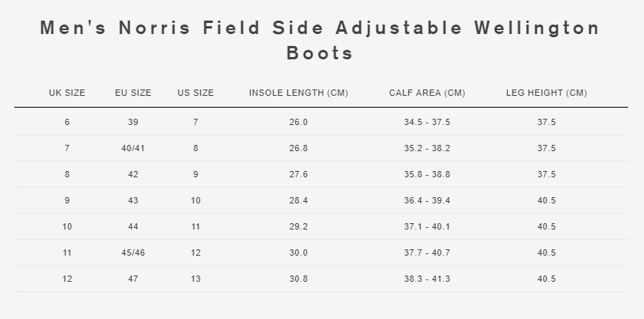644x319 pixels.
Task: Select the EU size 47 cell
Action: pyautogui.click(x=133, y=279)
